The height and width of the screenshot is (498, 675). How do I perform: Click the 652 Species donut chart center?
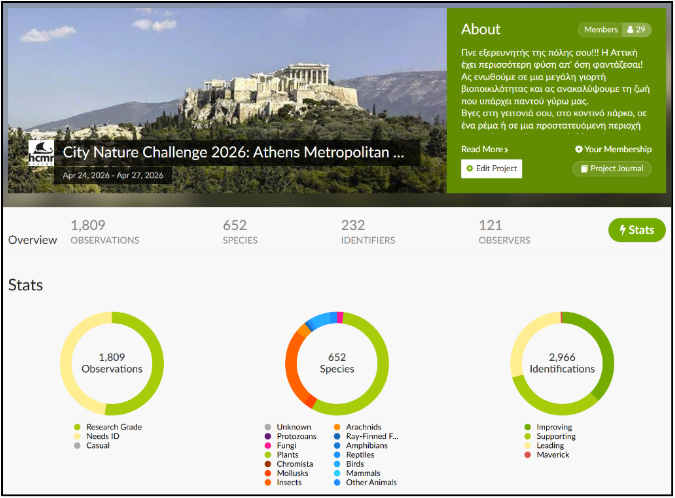pos(337,363)
